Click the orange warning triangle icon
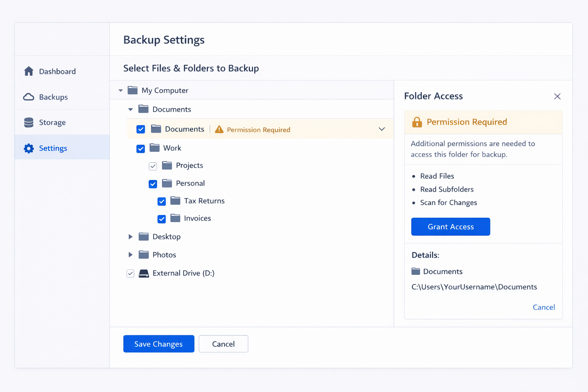 (219, 129)
